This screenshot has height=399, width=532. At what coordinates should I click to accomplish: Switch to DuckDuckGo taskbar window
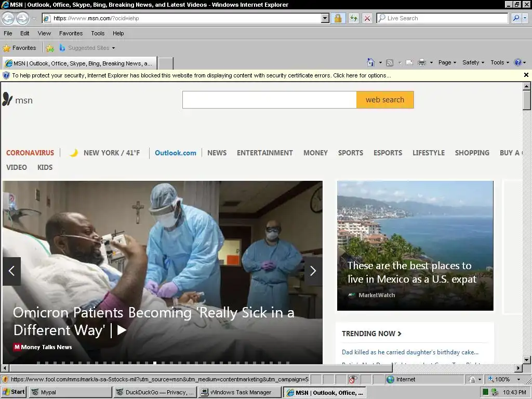click(155, 392)
